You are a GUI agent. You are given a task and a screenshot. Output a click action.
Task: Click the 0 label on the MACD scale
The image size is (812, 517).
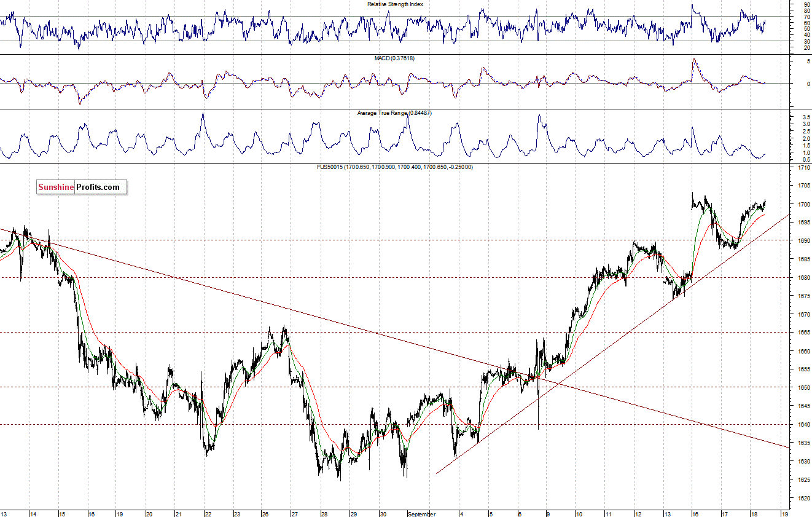click(x=807, y=83)
